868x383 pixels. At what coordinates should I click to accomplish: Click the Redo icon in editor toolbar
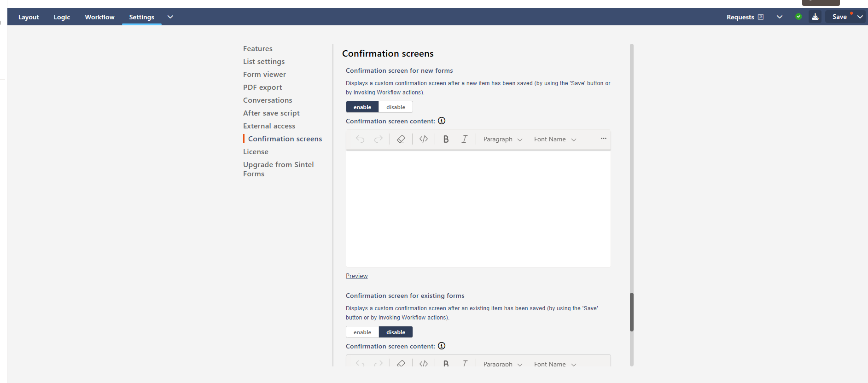378,139
